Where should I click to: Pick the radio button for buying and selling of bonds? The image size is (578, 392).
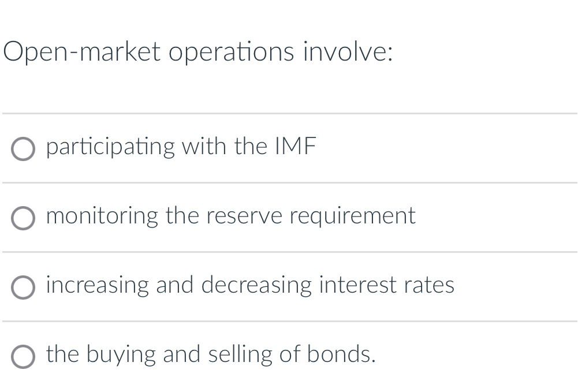click(x=23, y=357)
